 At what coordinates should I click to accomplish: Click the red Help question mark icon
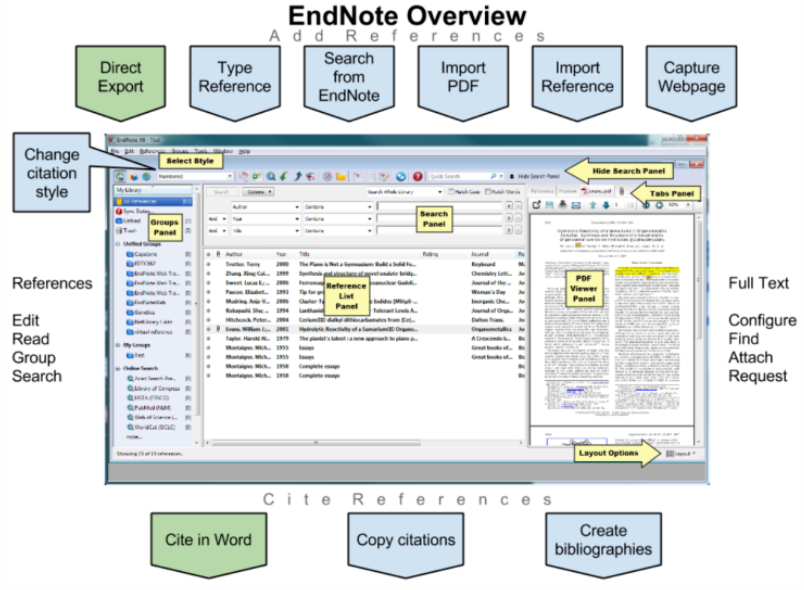[x=418, y=176]
